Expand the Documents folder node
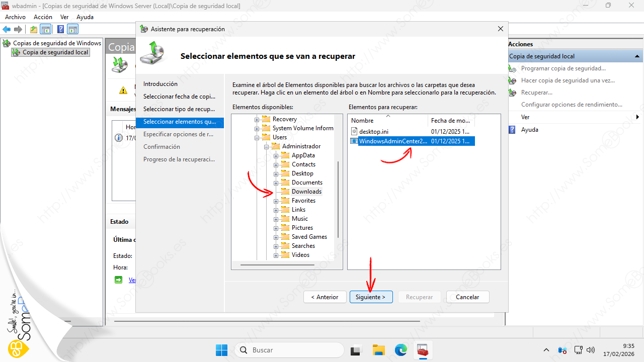The image size is (644, 362). point(276,183)
